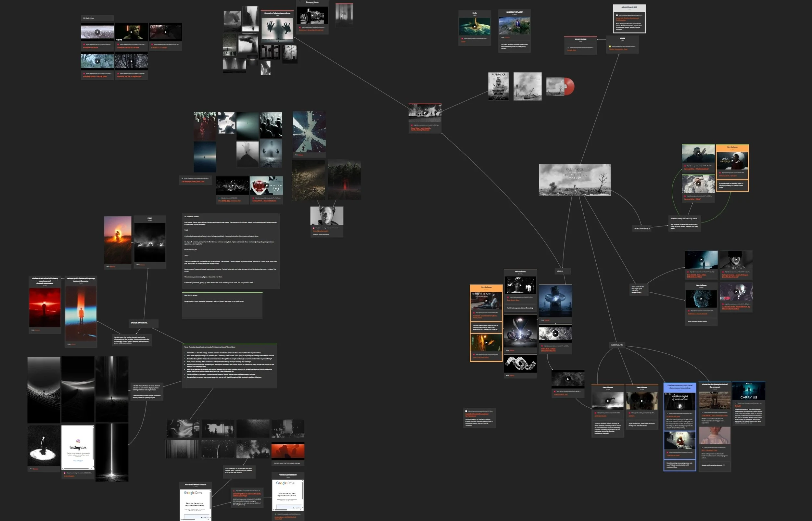
Task: Play the Northlane Heartmachine video
Action: pos(486,300)
